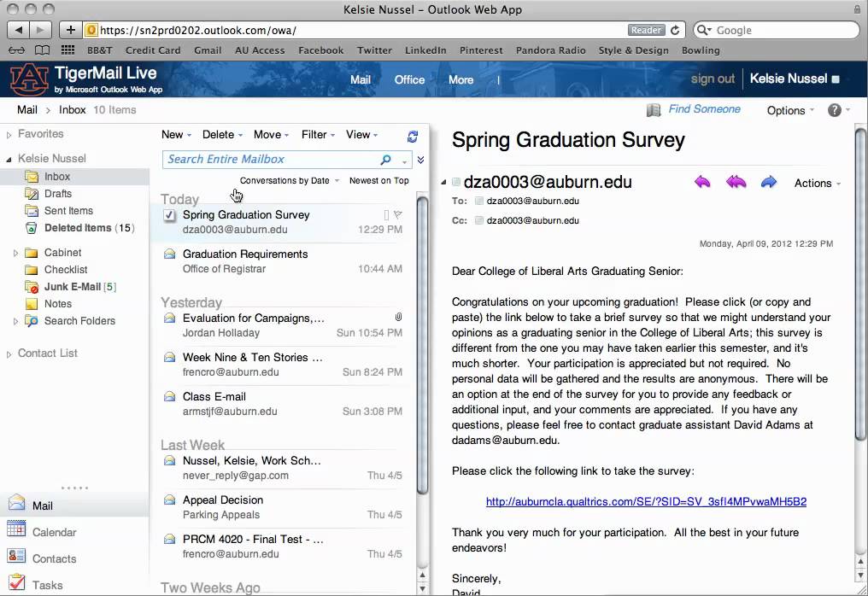Click the search magnifier icon

386,160
